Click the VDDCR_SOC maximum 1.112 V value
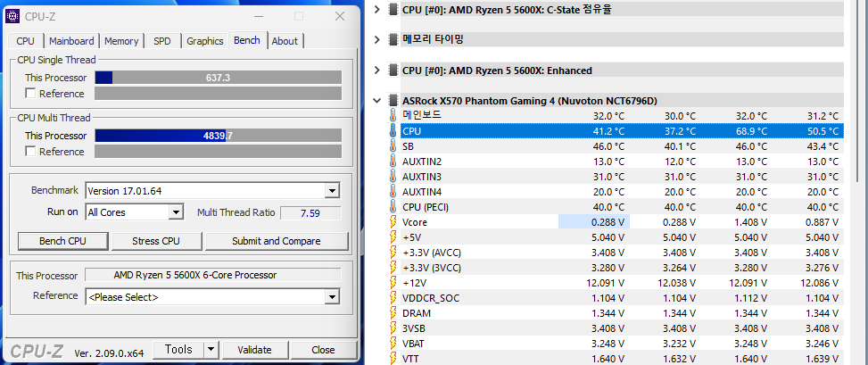 (x=750, y=298)
